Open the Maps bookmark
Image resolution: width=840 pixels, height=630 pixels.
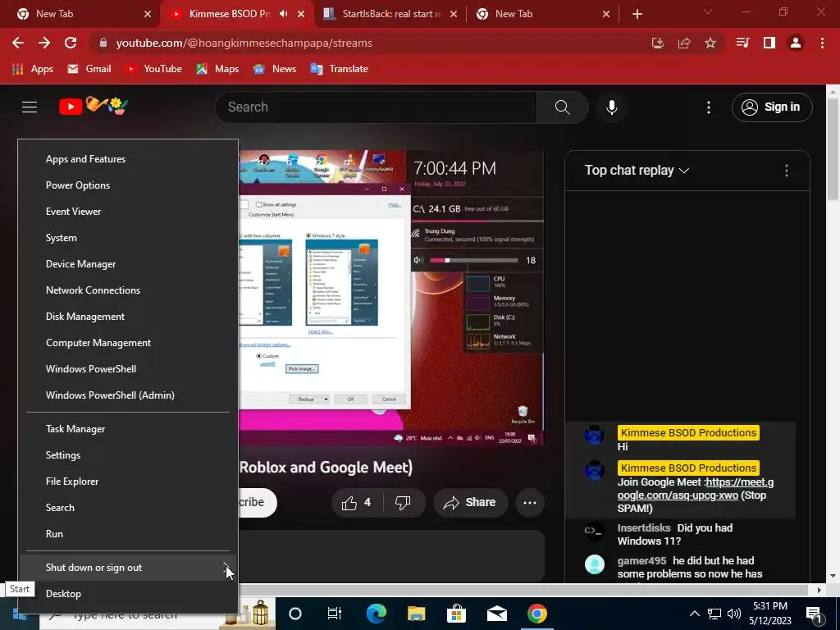(x=217, y=69)
